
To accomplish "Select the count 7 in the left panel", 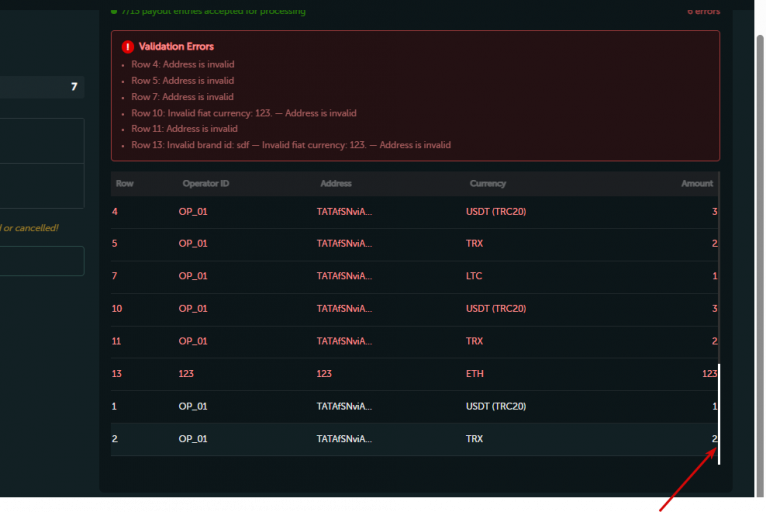I will point(74,87).
